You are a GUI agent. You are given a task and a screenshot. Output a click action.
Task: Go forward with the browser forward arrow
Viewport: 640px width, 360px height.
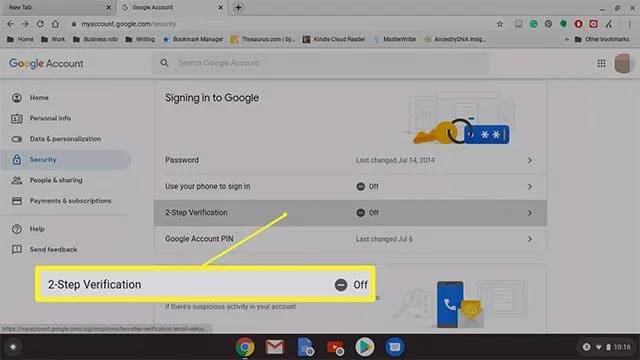coord(25,24)
